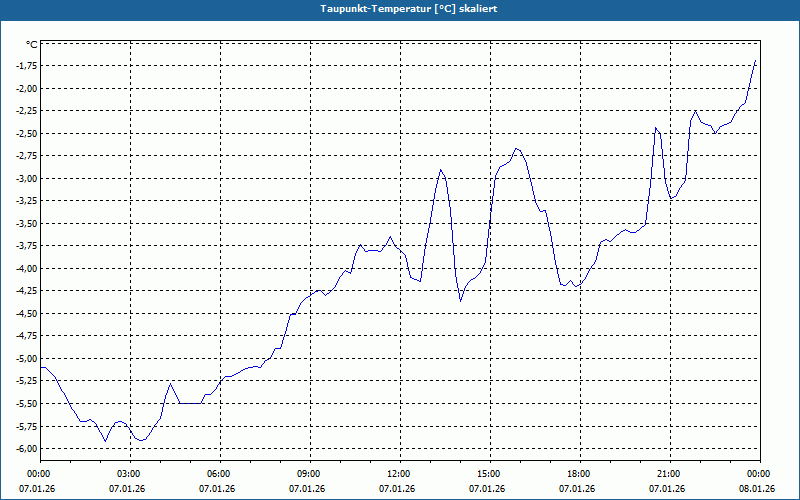Image resolution: width=800 pixels, height=500 pixels.
Task: Click the -4,50 y-axis label
Action: (x=28, y=313)
